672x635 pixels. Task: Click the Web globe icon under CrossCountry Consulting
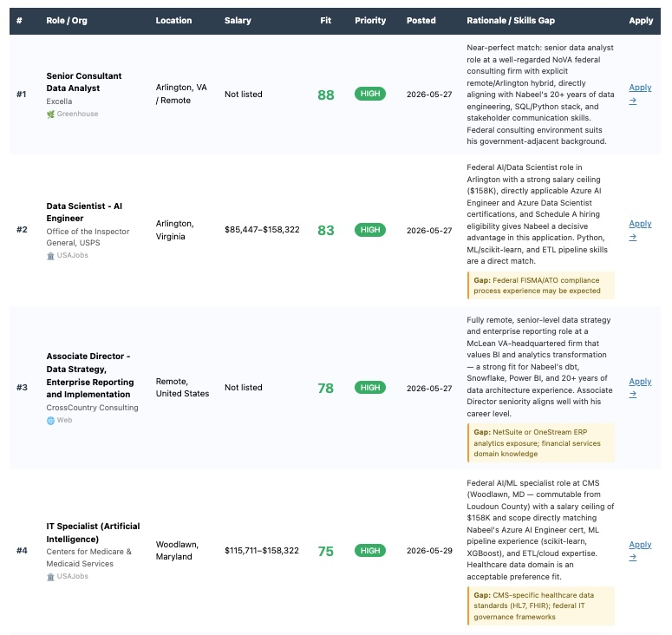[x=50, y=421]
